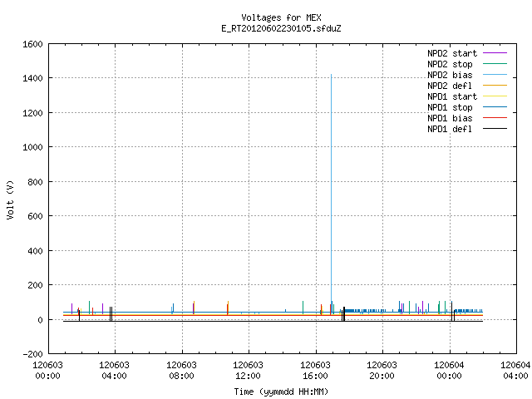Click the 120603 16:00 x-axis label
This screenshot has width=532, height=399.
tap(315, 371)
